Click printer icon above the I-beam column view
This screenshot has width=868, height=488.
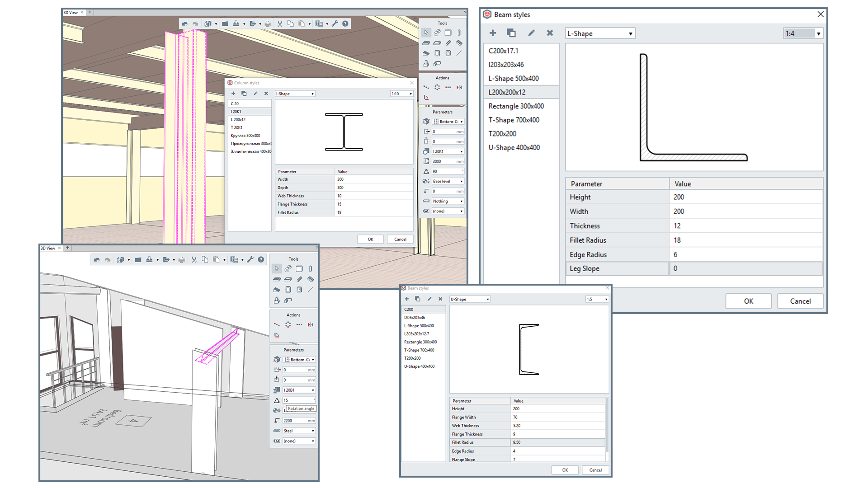tap(268, 23)
